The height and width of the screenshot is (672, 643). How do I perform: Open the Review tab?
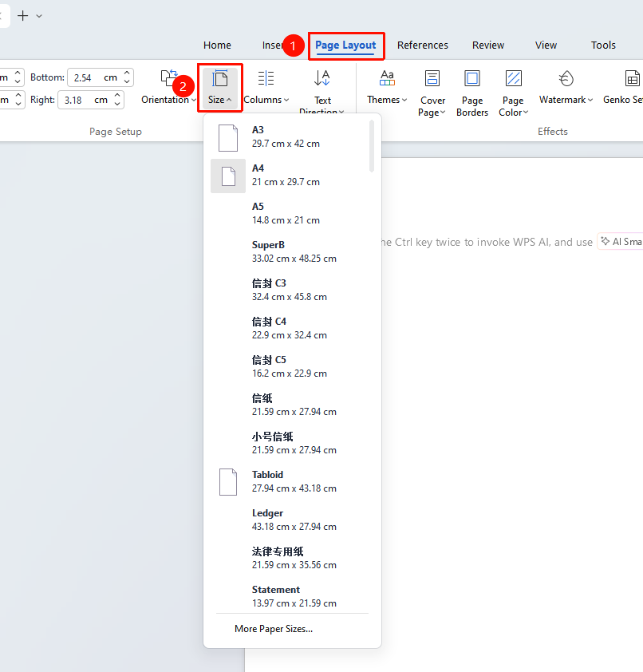(488, 45)
